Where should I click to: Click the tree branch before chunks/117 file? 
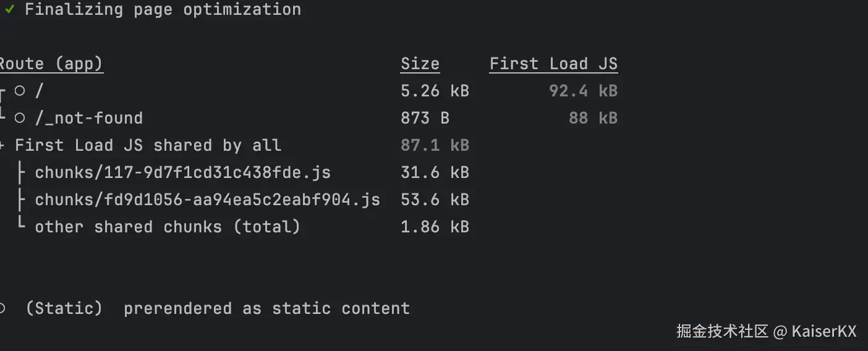pyautogui.click(x=22, y=172)
